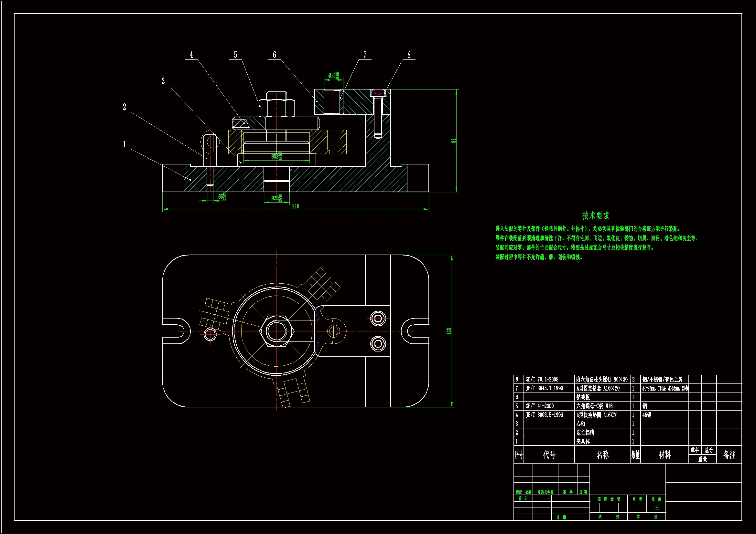756x534 pixels.
Task: Select balloon number 4 part label
Action: 191,55
